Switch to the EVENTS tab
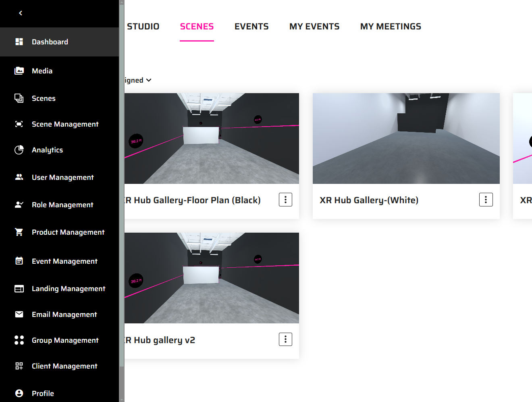 pos(251,27)
